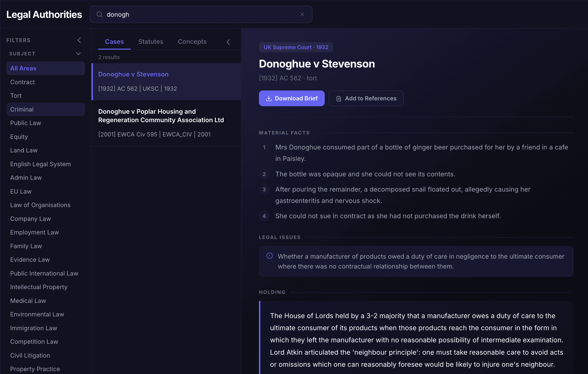Filter by Tort subject
Image resolution: width=588 pixels, height=374 pixels.
click(x=46, y=96)
